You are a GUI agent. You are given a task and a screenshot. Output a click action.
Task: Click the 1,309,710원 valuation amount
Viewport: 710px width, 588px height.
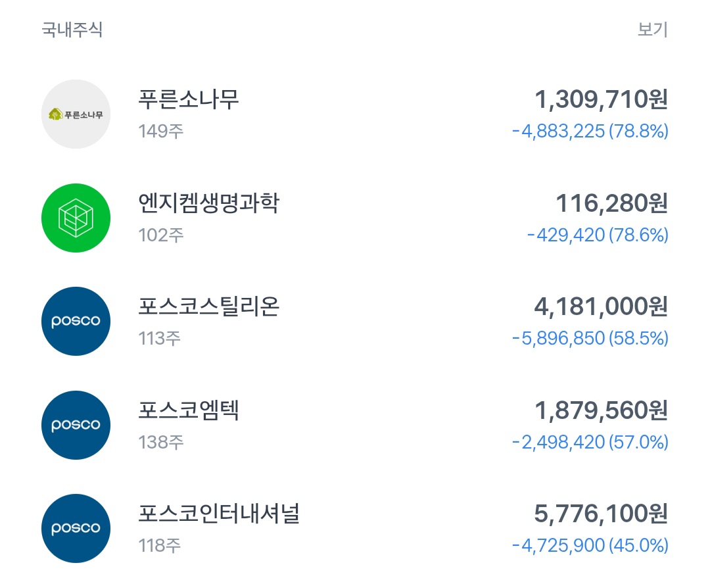click(x=601, y=100)
